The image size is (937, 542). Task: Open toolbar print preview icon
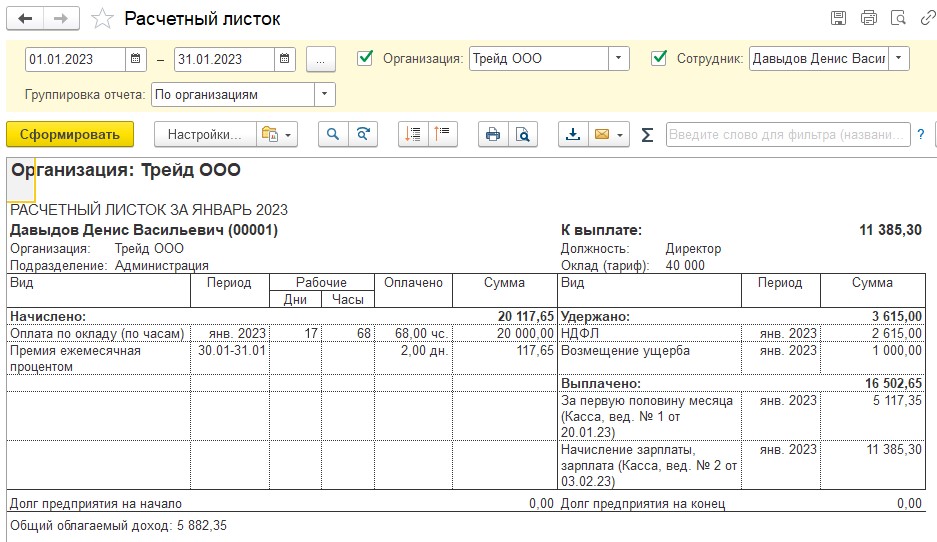[x=523, y=134]
